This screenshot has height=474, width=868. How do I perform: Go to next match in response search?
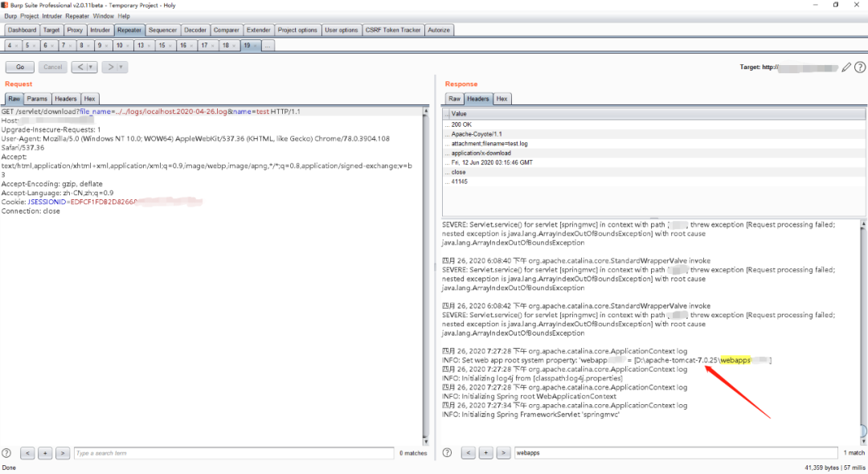click(504, 453)
